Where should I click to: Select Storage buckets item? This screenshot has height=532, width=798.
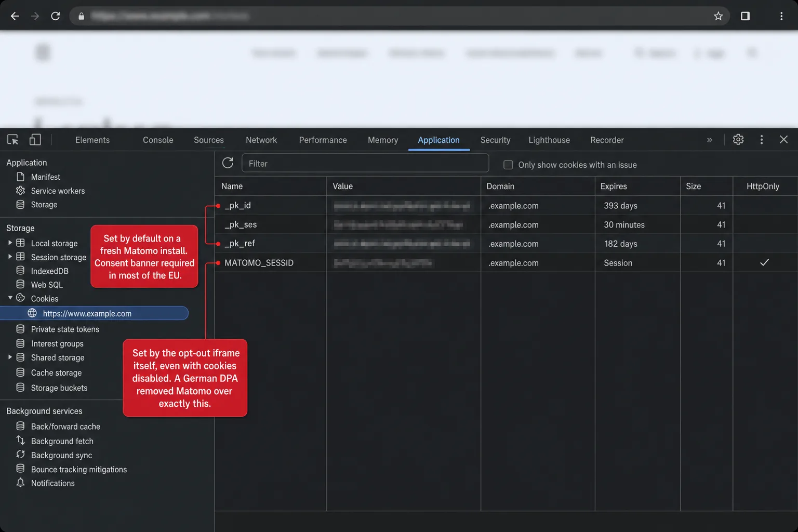pyautogui.click(x=59, y=388)
